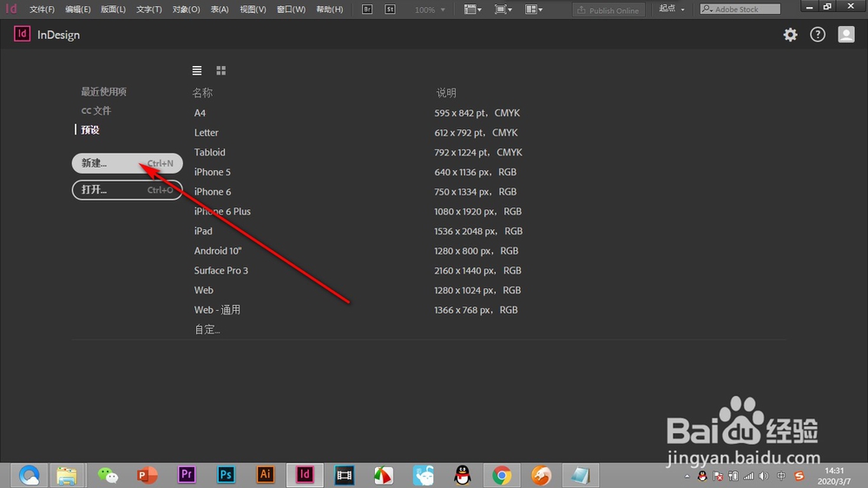The image size is (868, 488).
Task: Open Adobe Stock via the St icon
Action: click(391, 10)
